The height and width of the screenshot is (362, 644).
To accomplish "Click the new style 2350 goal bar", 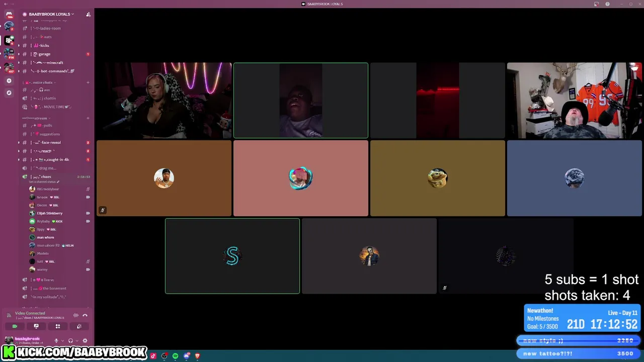I will coord(579,340).
